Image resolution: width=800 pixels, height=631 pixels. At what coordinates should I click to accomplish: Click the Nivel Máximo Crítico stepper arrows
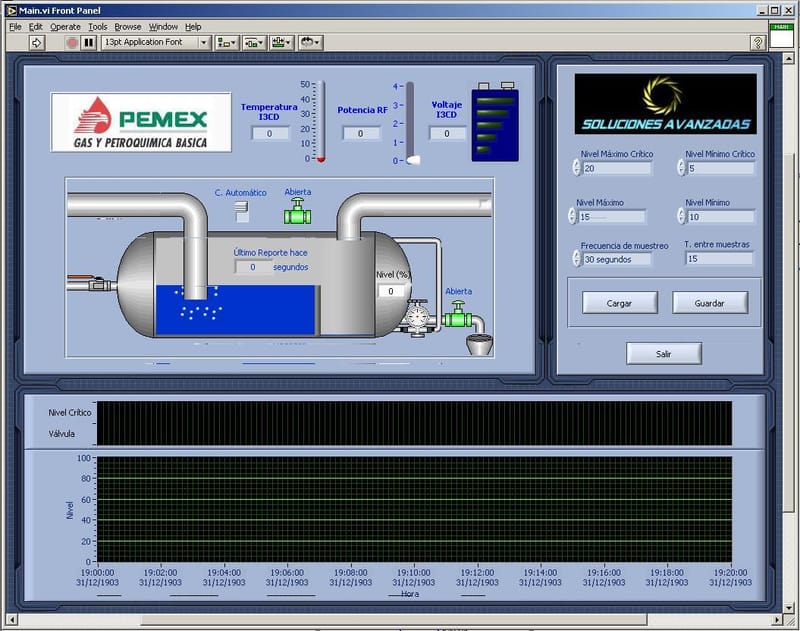577,167
